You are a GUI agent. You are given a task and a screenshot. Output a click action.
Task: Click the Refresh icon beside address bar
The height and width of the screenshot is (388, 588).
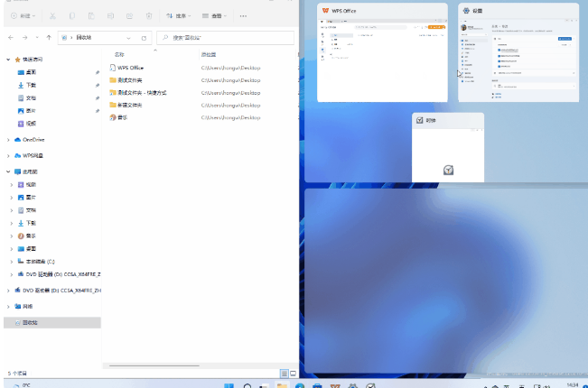tap(145, 38)
